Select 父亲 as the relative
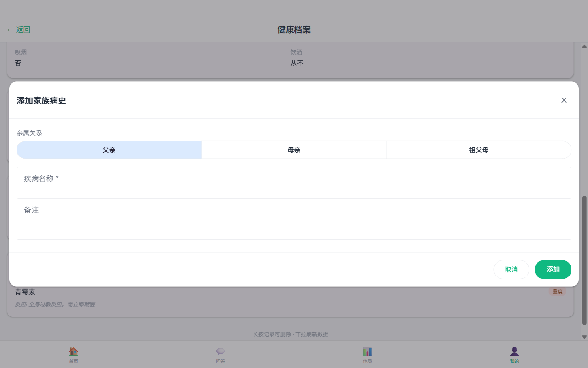The width and height of the screenshot is (588, 368). click(x=109, y=150)
